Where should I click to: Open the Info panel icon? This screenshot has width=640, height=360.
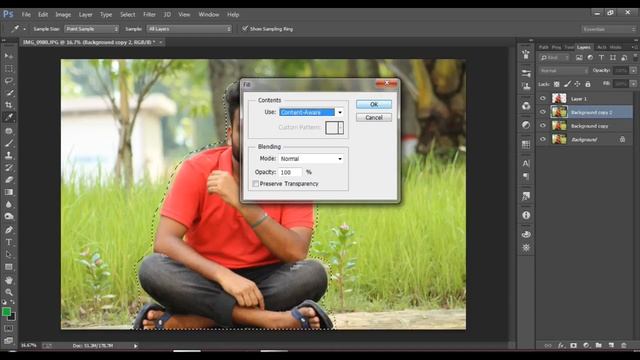click(x=526, y=215)
